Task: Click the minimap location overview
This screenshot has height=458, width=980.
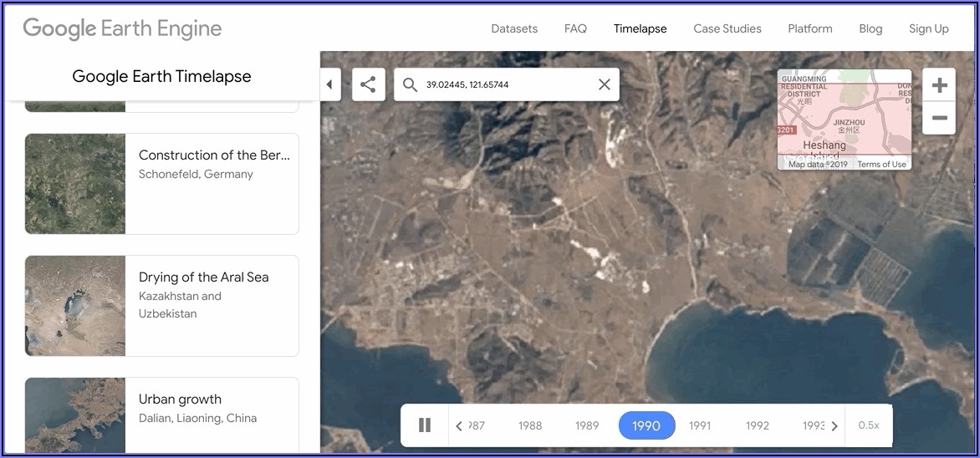Action: tap(844, 115)
